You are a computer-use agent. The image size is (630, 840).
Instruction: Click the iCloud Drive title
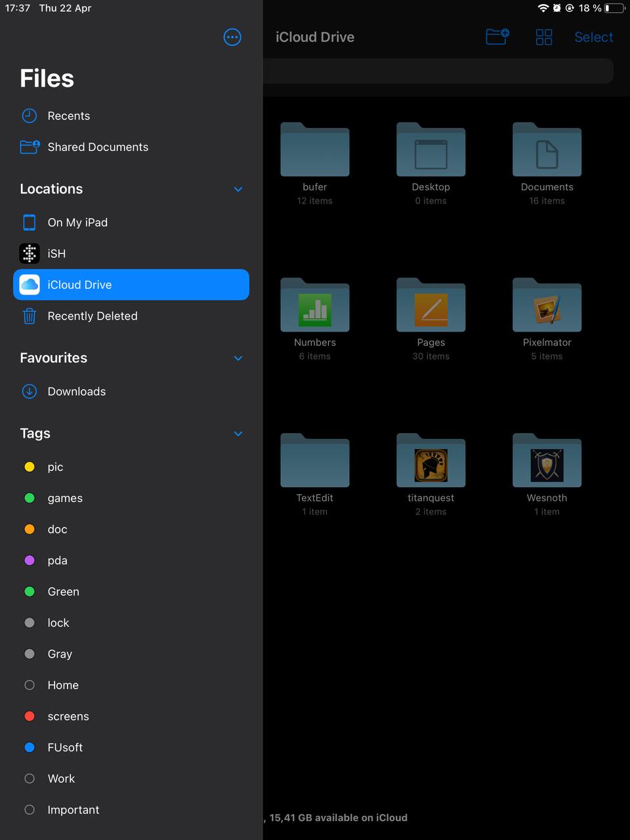point(315,37)
